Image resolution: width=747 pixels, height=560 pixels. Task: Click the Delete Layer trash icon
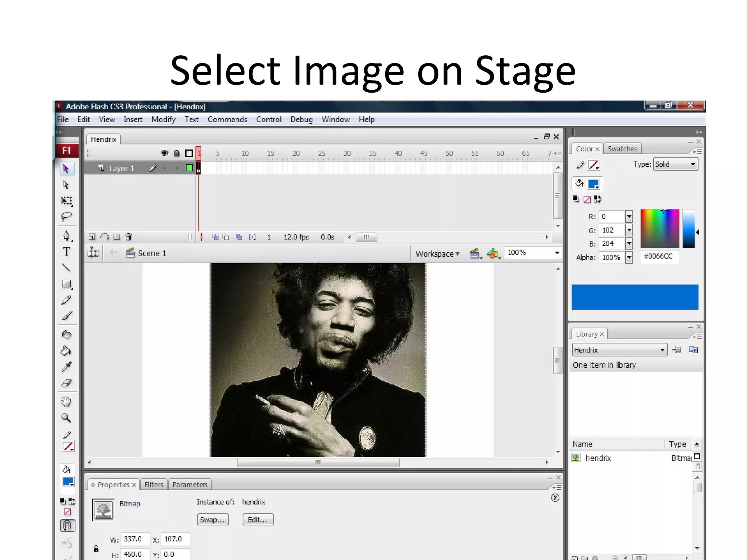[x=128, y=237]
